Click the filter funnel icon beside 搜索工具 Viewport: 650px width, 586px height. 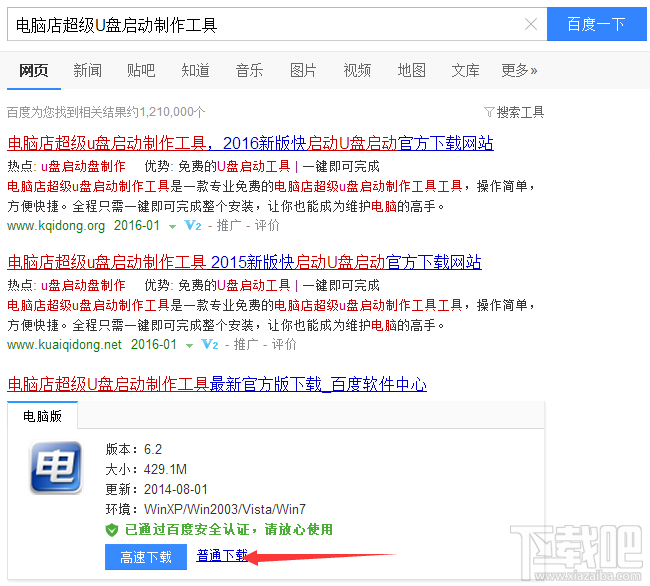click(x=489, y=112)
